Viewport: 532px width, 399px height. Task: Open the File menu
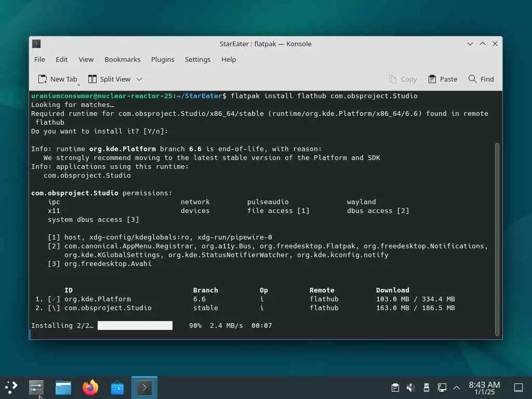pos(39,59)
